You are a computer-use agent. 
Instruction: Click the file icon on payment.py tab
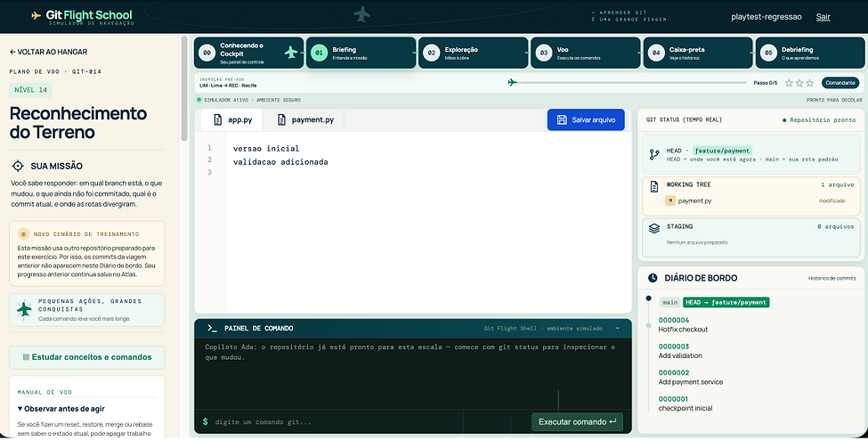[281, 119]
